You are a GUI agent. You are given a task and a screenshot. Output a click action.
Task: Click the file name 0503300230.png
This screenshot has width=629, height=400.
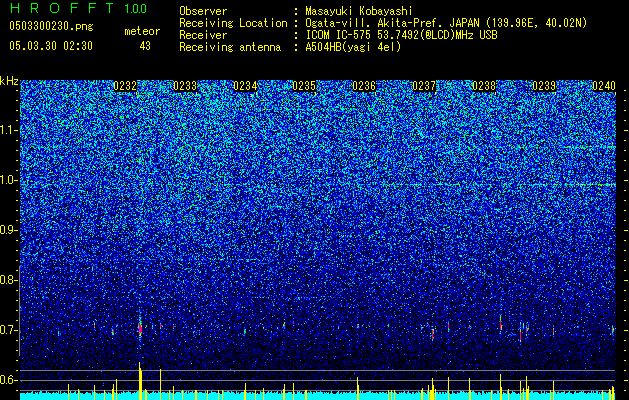pos(51,26)
